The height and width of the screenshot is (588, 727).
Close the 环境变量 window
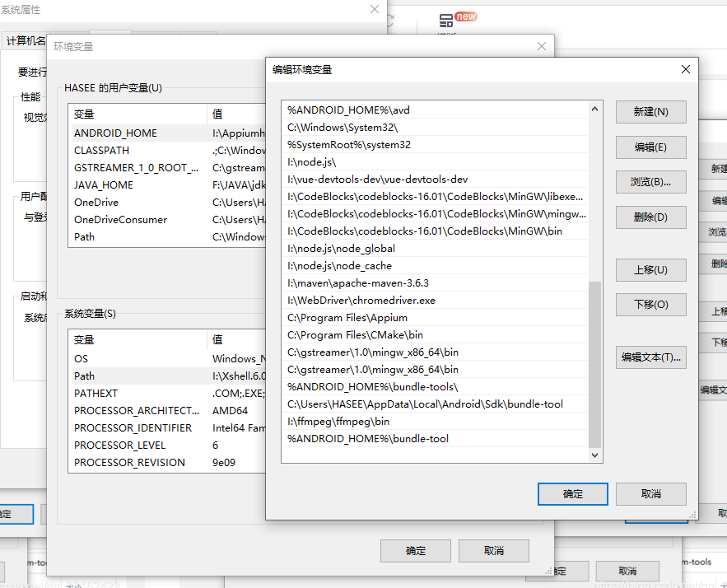[542, 46]
